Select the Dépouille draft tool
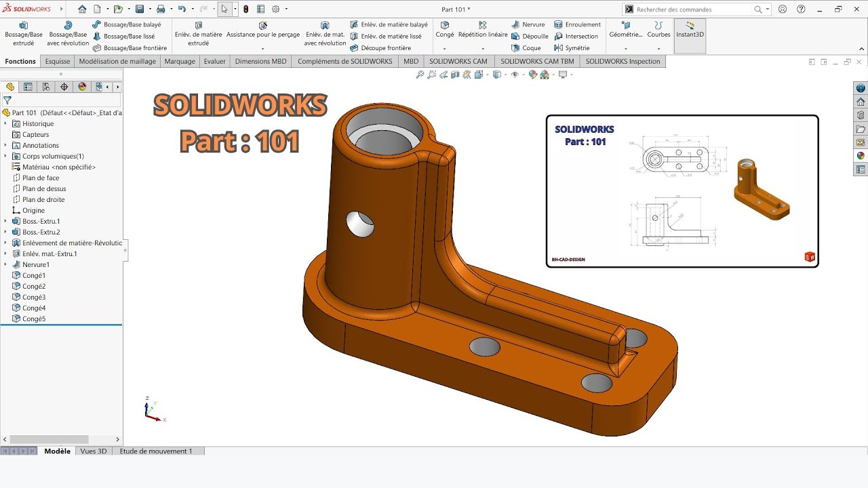868x488 pixels. tap(530, 37)
